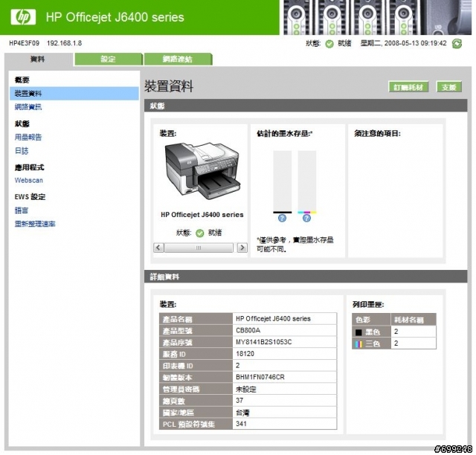Click the device scrollbar thumb
This screenshot has height=455, width=476.
[x=199, y=248]
